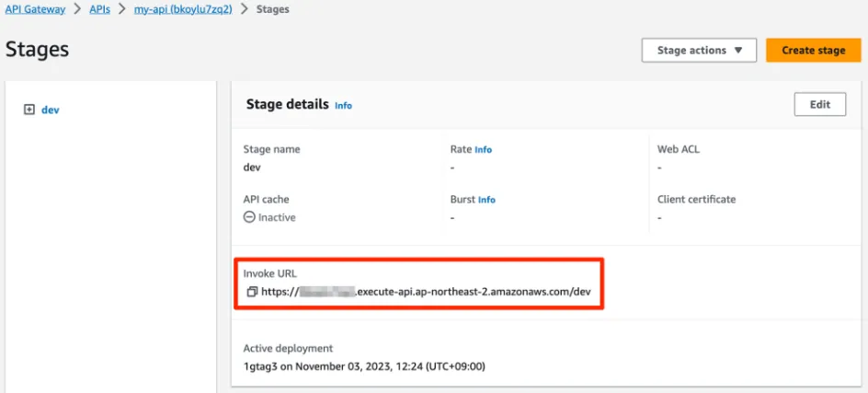868x393 pixels.
Task: Copy the Invoke URL using copy icon
Action: pos(251,292)
